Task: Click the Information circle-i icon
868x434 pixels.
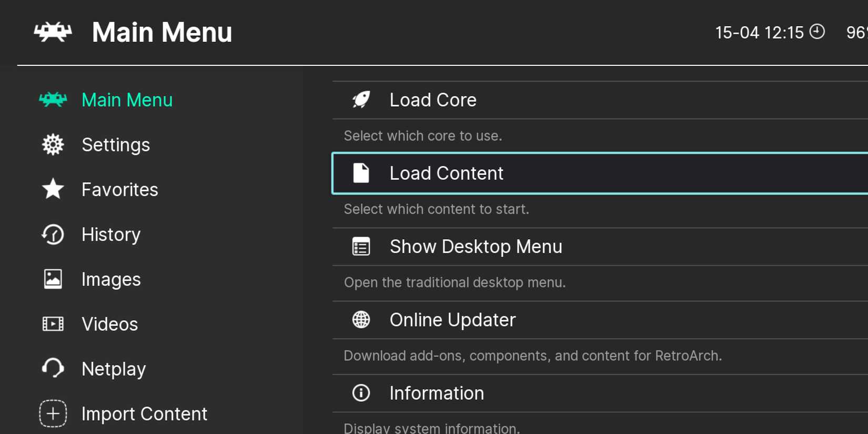Action: (361, 393)
